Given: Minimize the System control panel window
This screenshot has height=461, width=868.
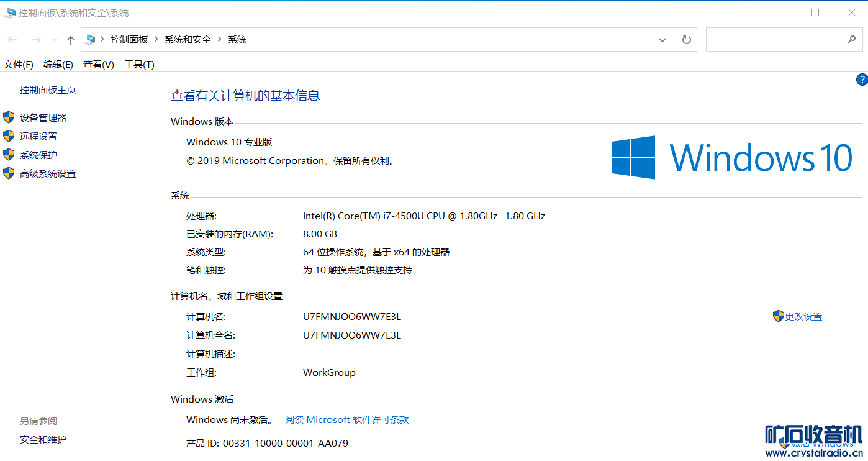Looking at the screenshot, I should click(780, 12).
